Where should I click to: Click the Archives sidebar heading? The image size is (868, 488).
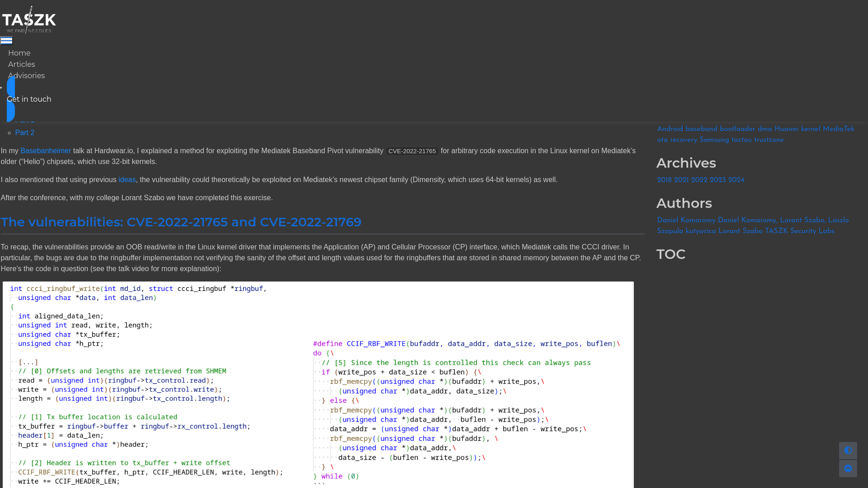coord(686,163)
